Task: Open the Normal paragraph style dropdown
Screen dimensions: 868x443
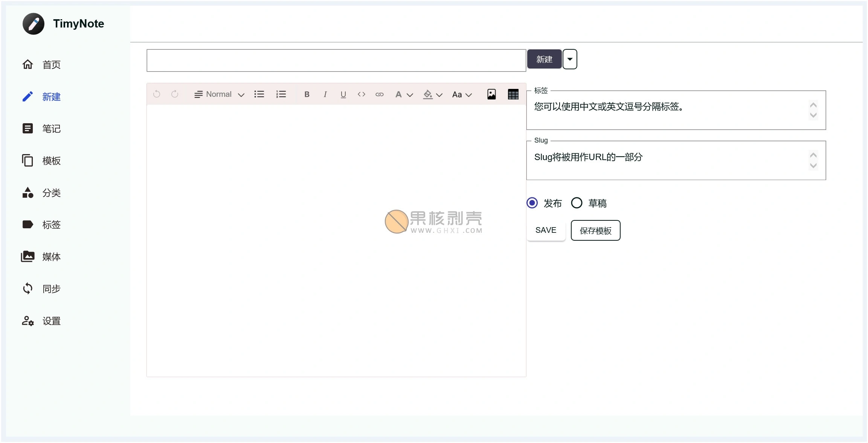Action: click(x=219, y=95)
